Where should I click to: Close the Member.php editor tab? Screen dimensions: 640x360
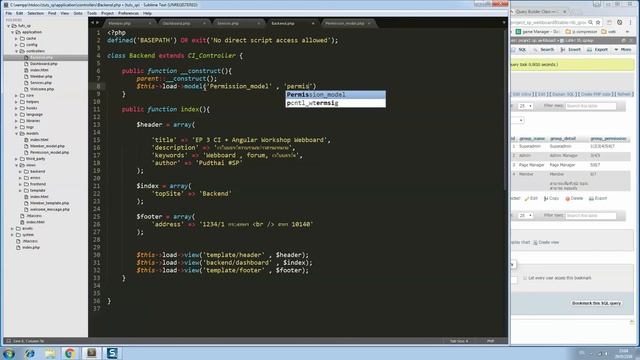[x=150, y=23]
